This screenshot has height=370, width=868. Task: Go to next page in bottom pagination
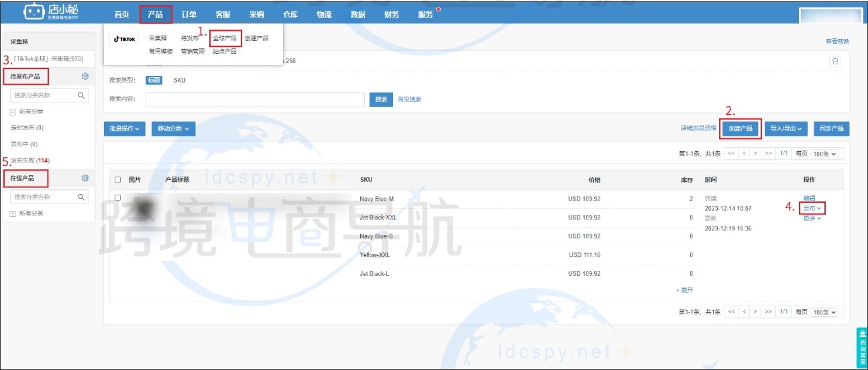[755, 312]
